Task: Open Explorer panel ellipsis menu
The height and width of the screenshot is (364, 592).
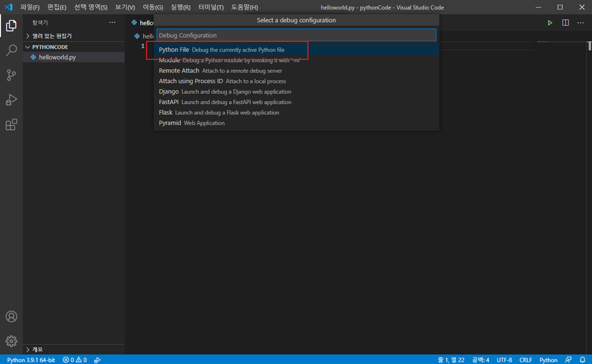Action: [112, 23]
